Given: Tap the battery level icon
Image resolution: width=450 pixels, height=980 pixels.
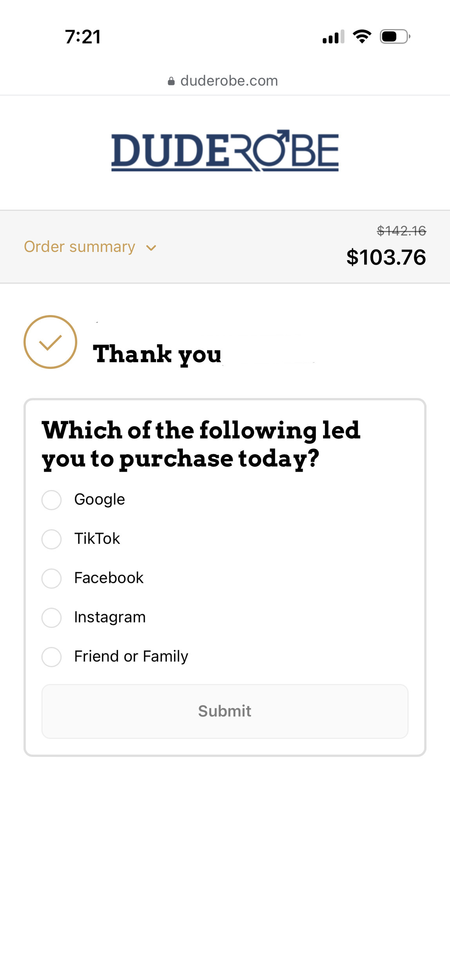Looking at the screenshot, I should [394, 37].
